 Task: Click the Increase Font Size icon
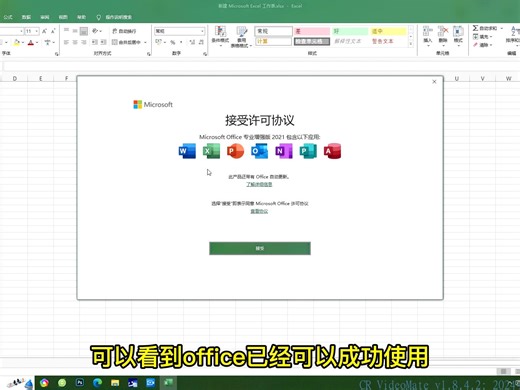(x=44, y=31)
